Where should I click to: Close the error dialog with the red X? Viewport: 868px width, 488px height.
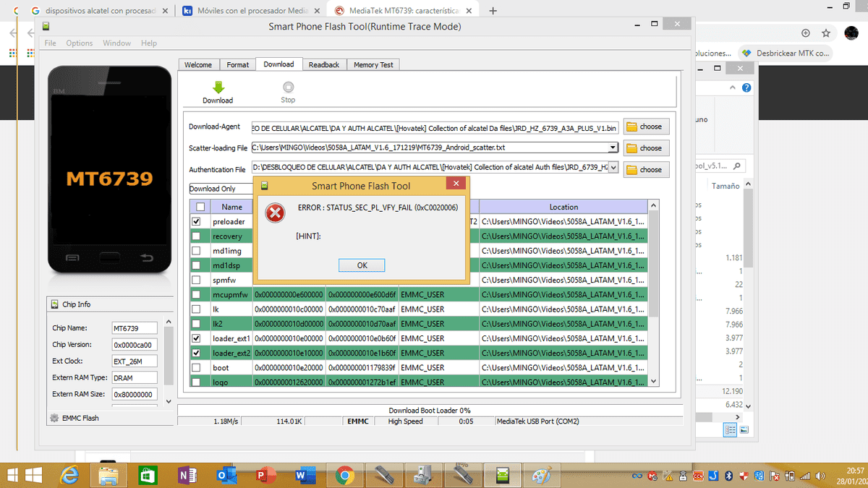tap(455, 184)
